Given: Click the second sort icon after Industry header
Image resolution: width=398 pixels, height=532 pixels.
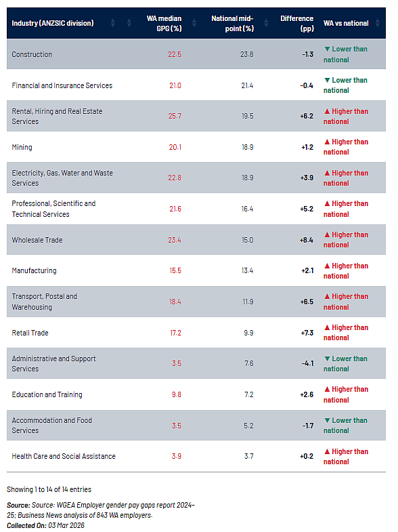Looking at the screenshot, I should [x=129, y=23].
